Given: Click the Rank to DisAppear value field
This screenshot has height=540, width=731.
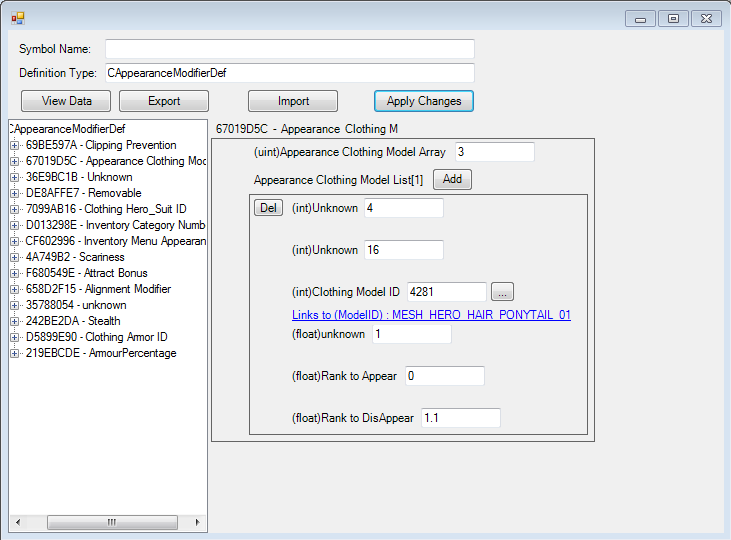Looking at the screenshot, I should click(460, 418).
